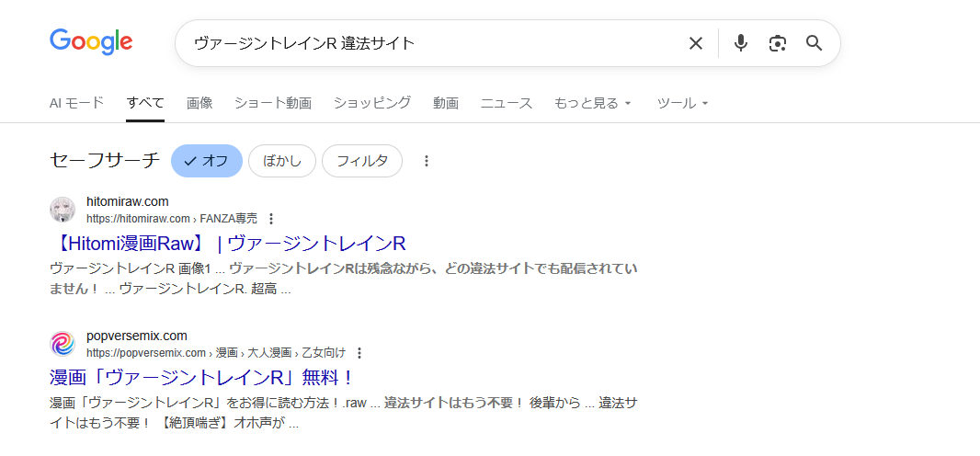Switch to ショート動画 tab
The width and height of the screenshot is (980, 456).
[272, 103]
